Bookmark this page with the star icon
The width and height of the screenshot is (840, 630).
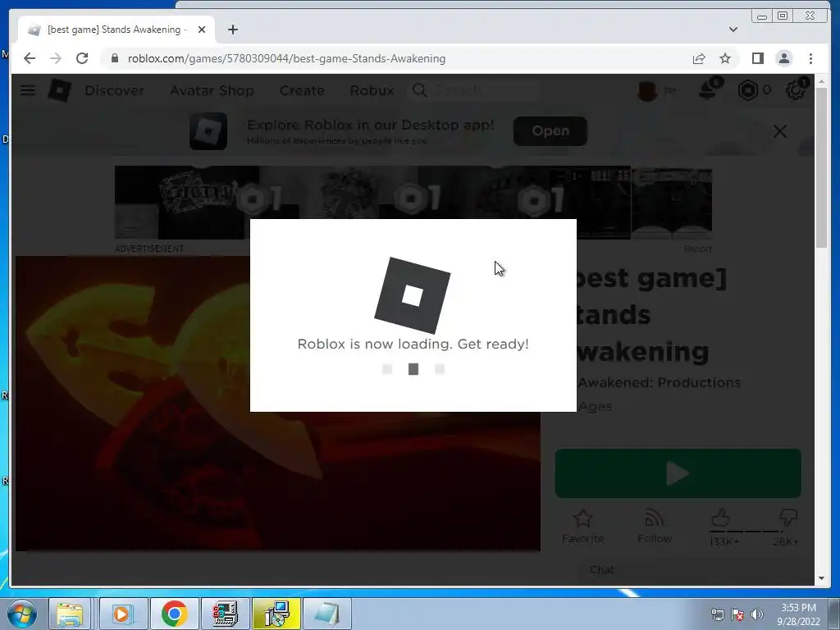(x=725, y=58)
